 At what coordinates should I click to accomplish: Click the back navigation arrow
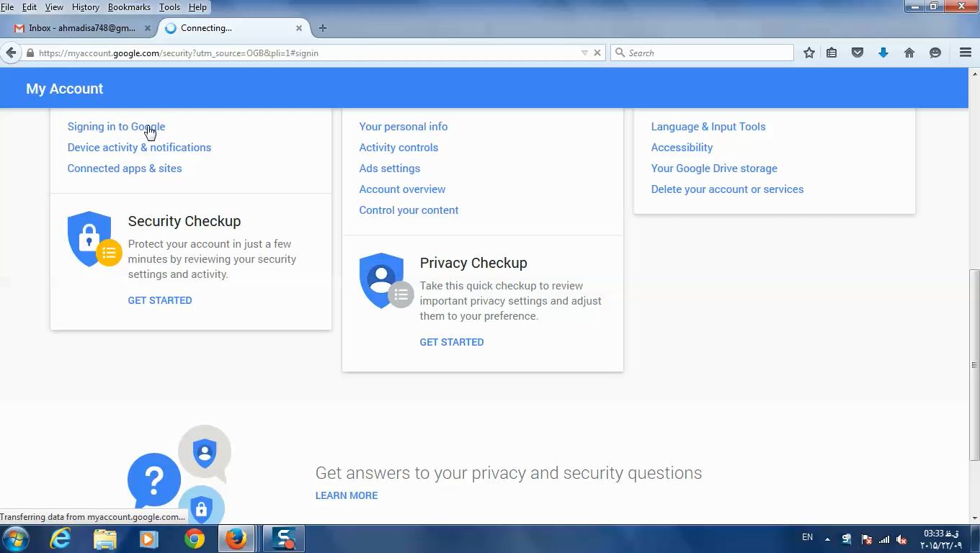point(11,53)
